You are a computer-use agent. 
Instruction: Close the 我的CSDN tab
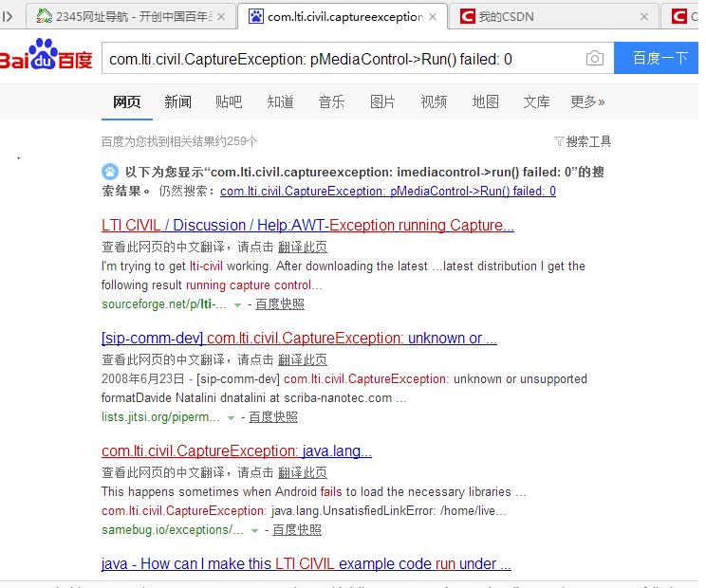tap(644, 17)
